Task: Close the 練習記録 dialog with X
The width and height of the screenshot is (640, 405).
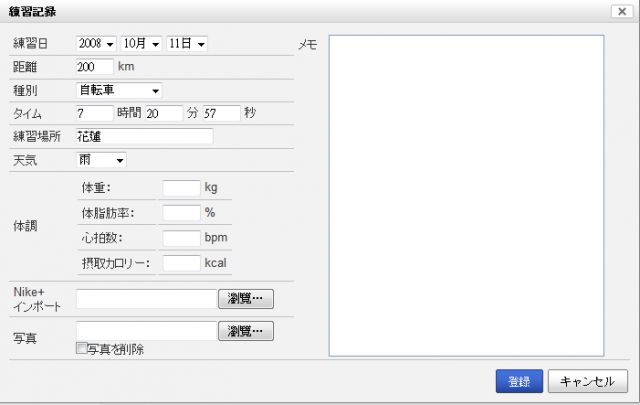Action: (622, 11)
